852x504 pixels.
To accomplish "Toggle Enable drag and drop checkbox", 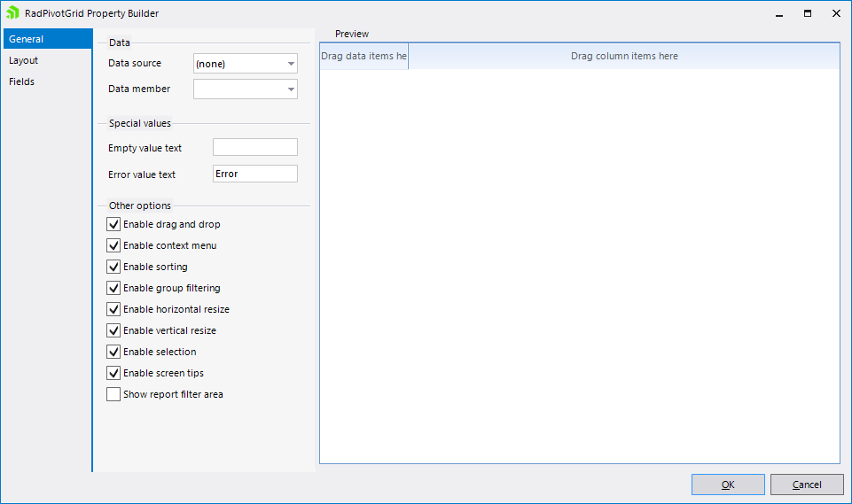I will (113, 224).
